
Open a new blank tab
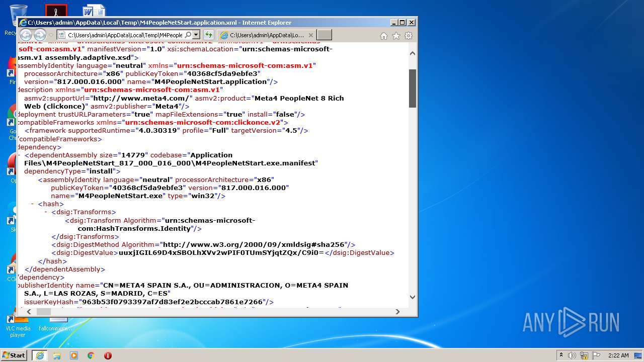(325, 35)
